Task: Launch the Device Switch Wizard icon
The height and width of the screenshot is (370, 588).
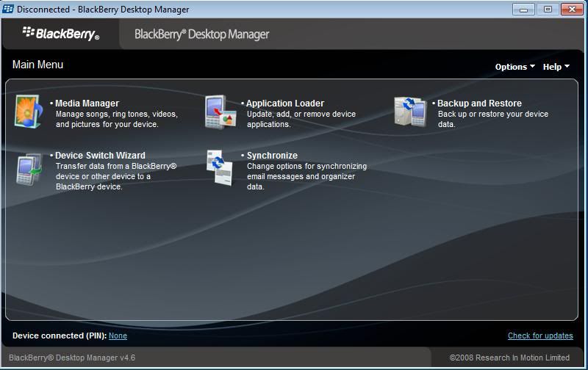Action: [29, 169]
